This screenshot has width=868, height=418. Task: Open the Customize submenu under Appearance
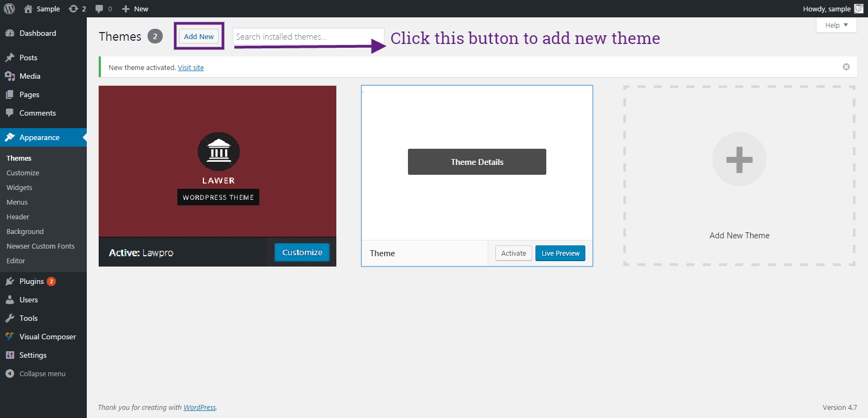coord(23,173)
